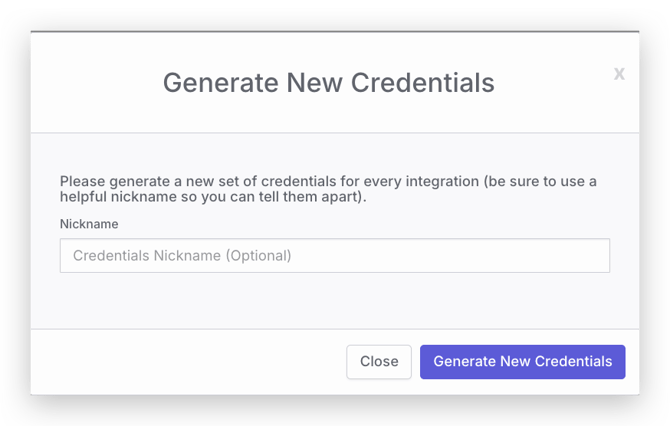This screenshot has height=426, width=670.
Task: Dismiss the dialog with the X icon
Action: [619, 74]
